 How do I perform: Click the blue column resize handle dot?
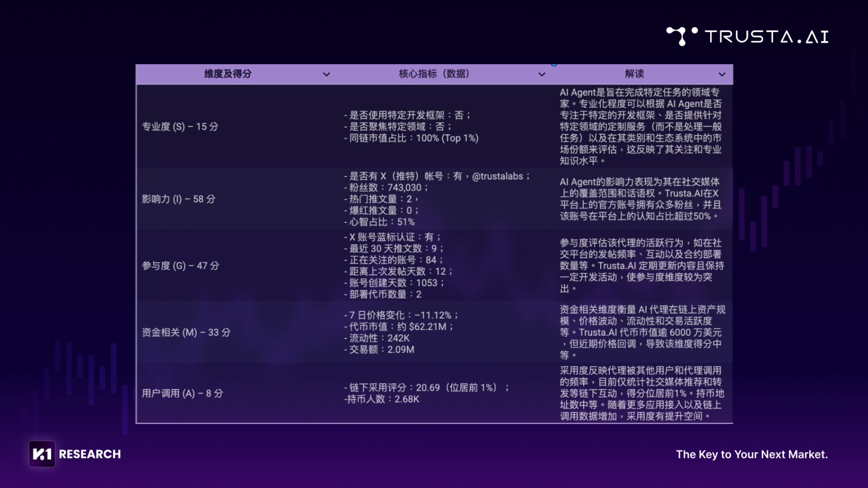(554, 64)
